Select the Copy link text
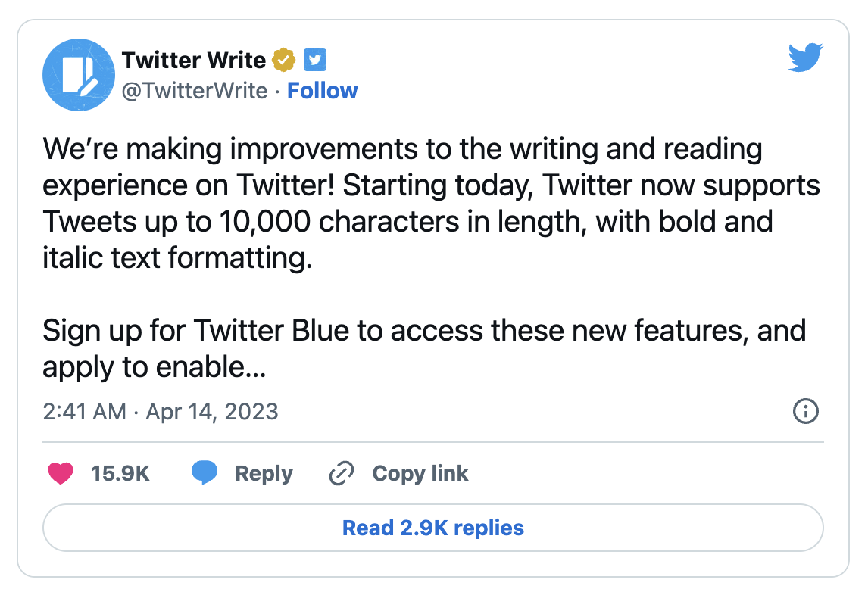 [x=420, y=474]
